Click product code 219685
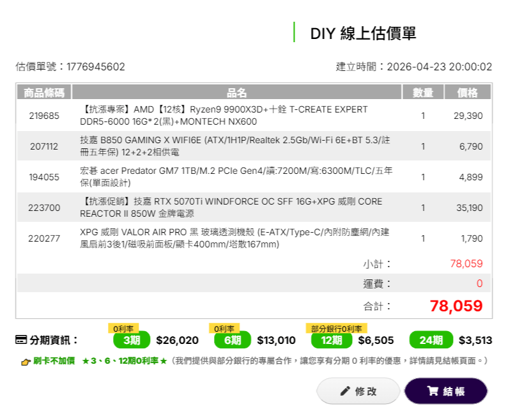 coord(44,116)
